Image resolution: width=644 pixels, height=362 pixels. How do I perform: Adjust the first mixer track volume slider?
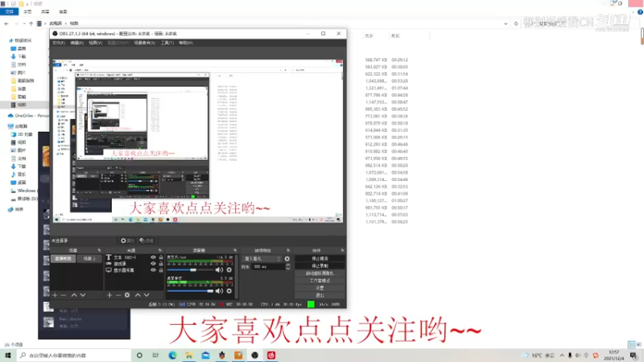pyautogui.click(x=190, y=270)
